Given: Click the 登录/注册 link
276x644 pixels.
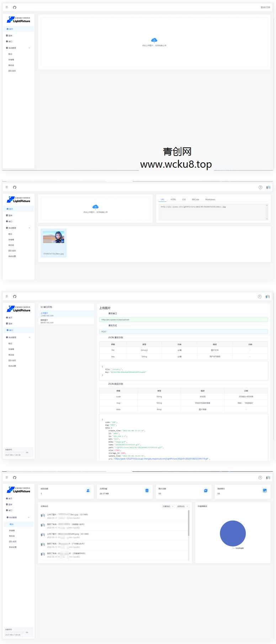Looking at the screenshot, I should [265, 7].
